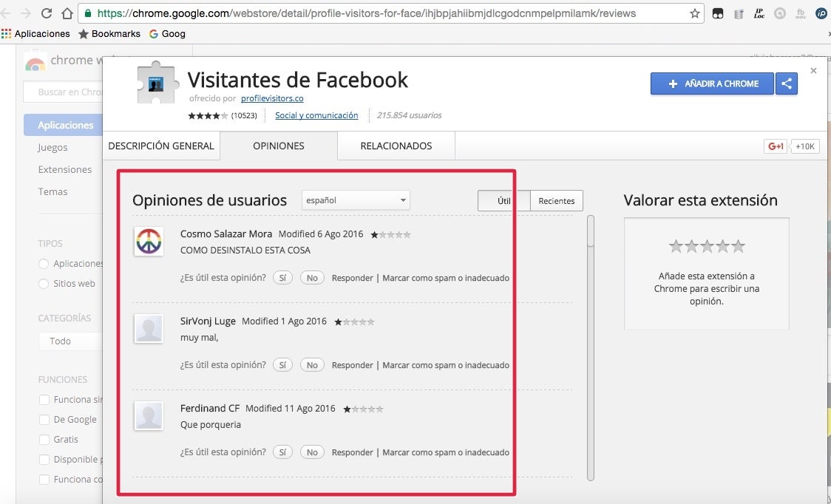Go to the browser home page icon
The height and width of the screenshot is (504, 831).
(x=67, y=13)
